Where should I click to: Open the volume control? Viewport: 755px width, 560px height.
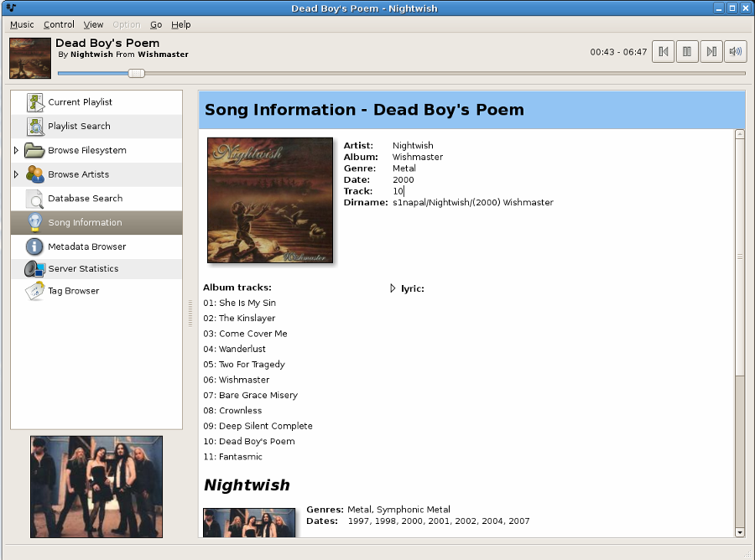735,51
